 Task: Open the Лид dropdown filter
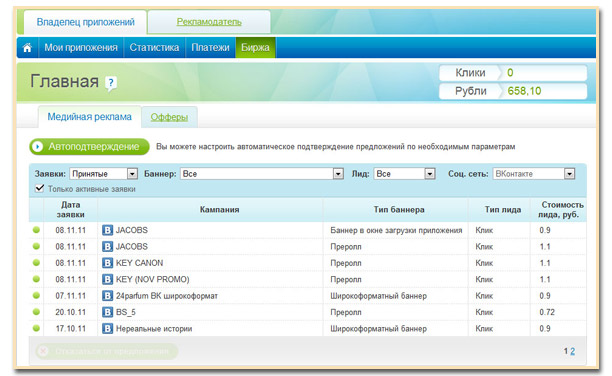(x=404, y=174)
